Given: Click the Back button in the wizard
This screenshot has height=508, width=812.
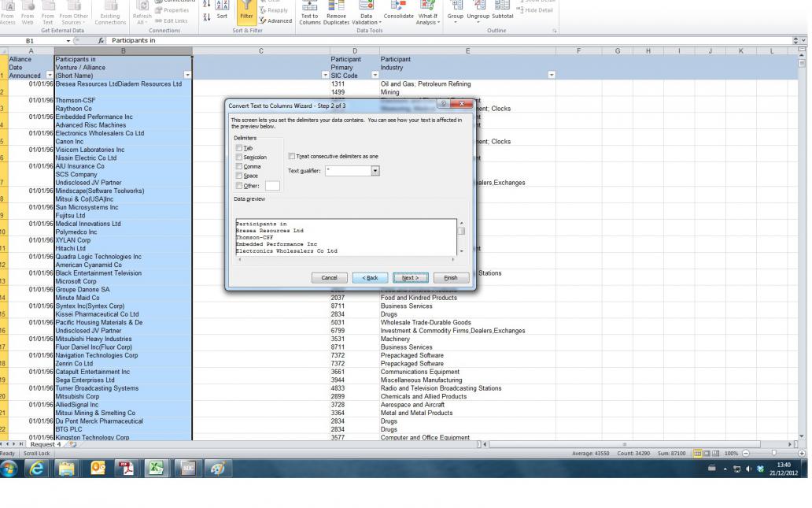Looking at the screenshot, I should point(370,278).
